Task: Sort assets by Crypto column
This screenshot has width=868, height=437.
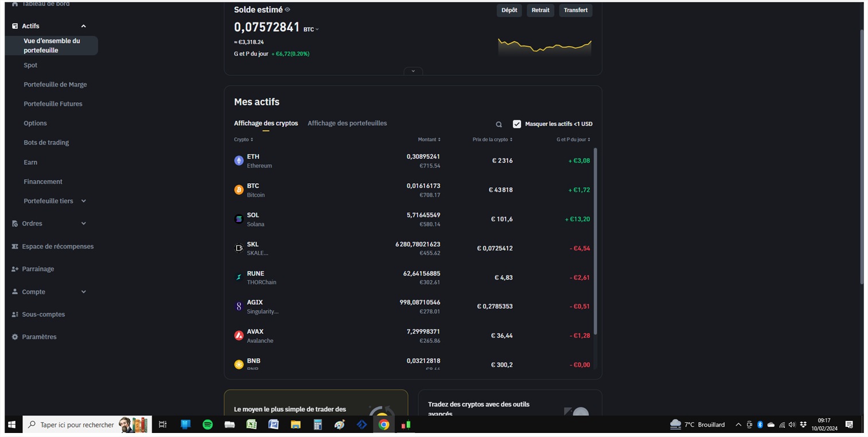Action: pos(243,140)
